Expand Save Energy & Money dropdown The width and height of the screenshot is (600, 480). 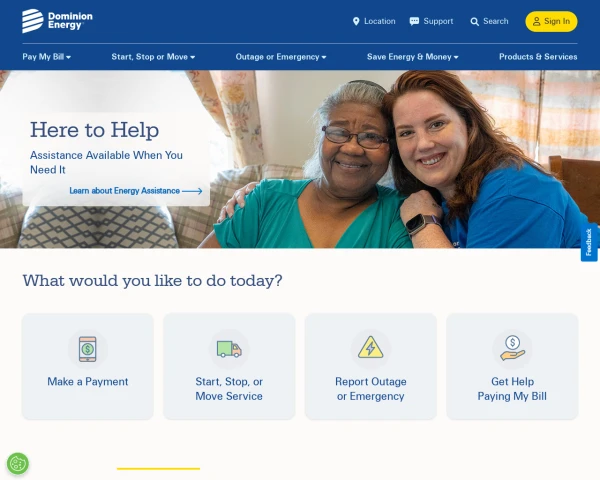(x=412, y=57)
